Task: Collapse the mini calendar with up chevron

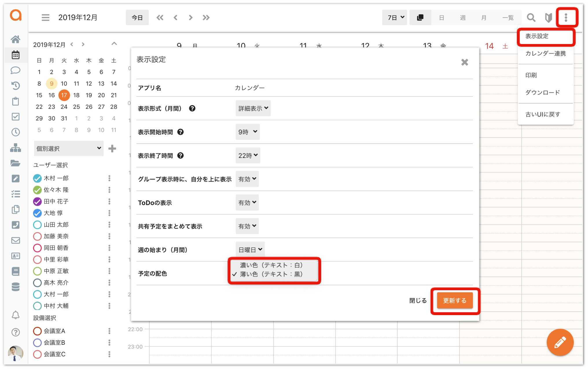Action: [114, 44]
